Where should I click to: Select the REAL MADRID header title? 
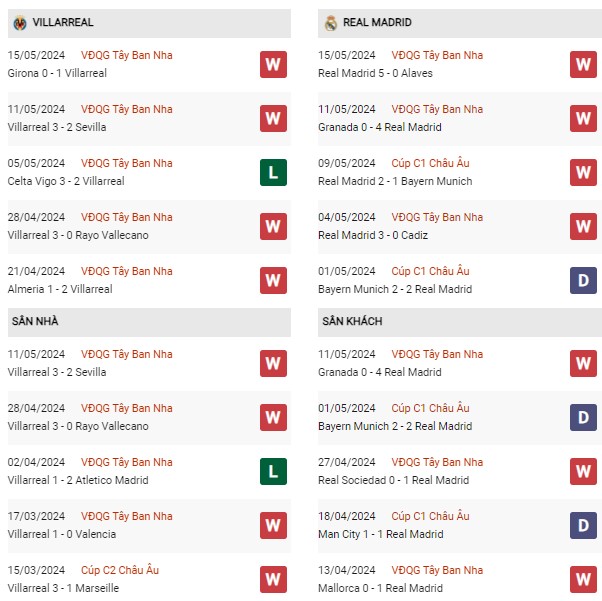(377, 22)
